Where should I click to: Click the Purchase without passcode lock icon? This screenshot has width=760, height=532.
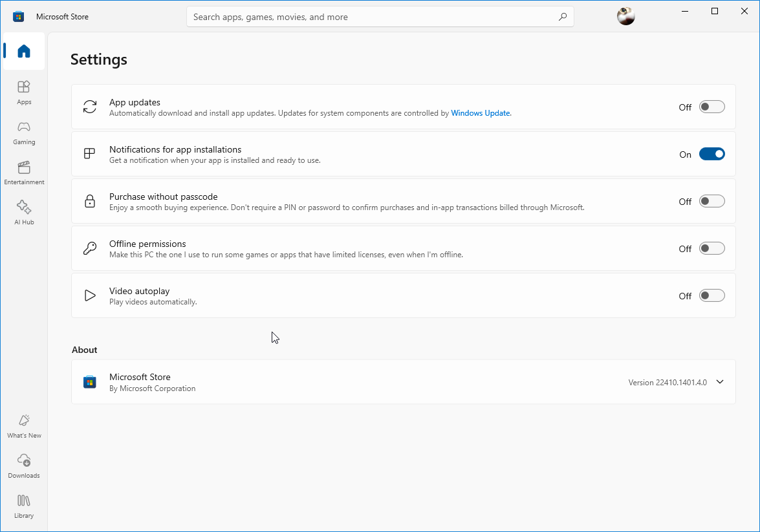coord(90,201)
